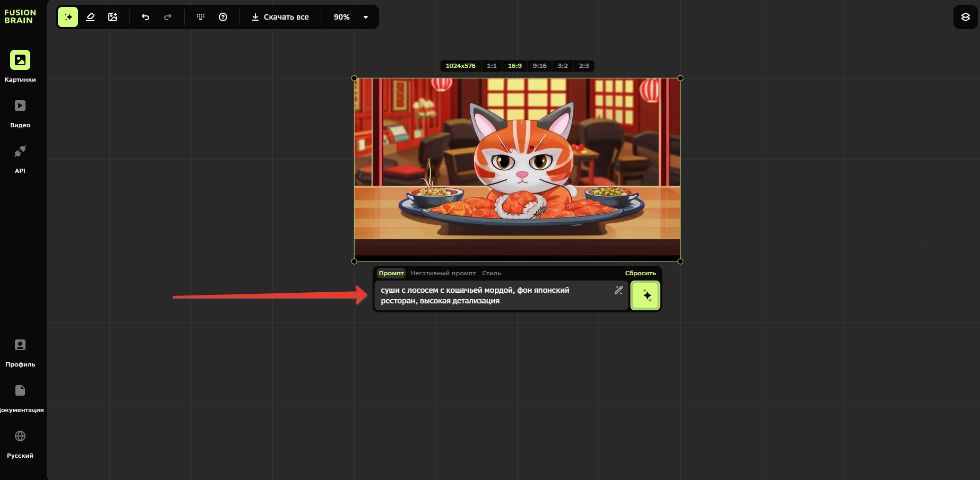Undo the last action

[x=145, y=17]
